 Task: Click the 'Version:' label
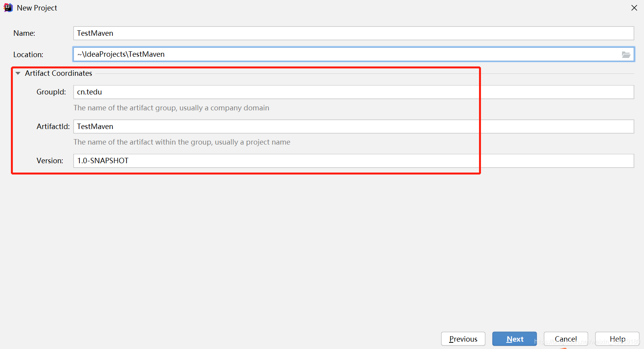click(x=50, y=161)
